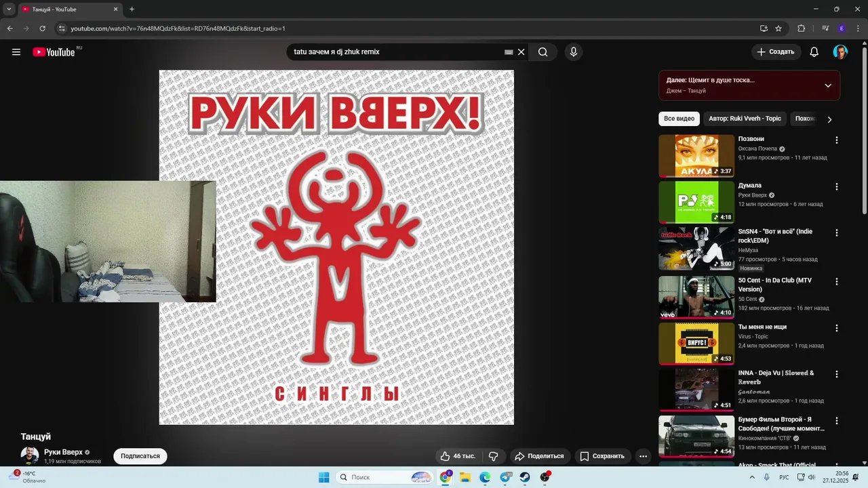Screen dimensions: 868x488
Task: Open options for 'Бумер Фильм Второй' video
Action: point(836,421)
